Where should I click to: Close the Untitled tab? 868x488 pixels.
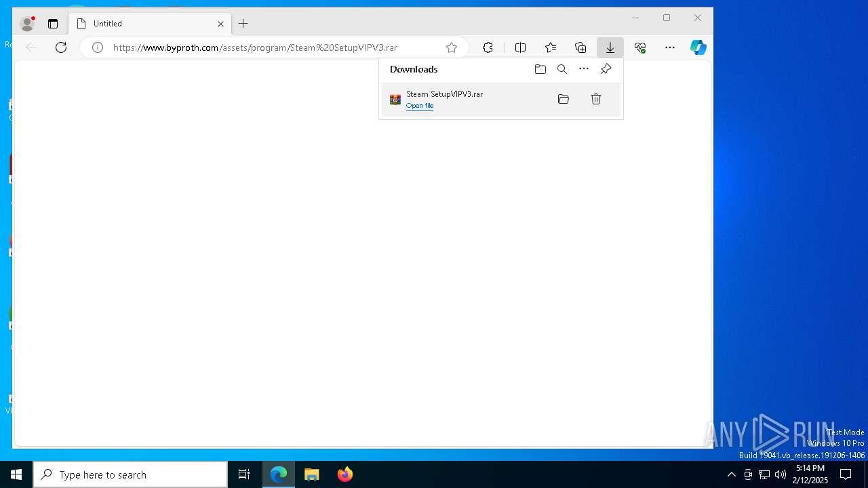(220, 24)
